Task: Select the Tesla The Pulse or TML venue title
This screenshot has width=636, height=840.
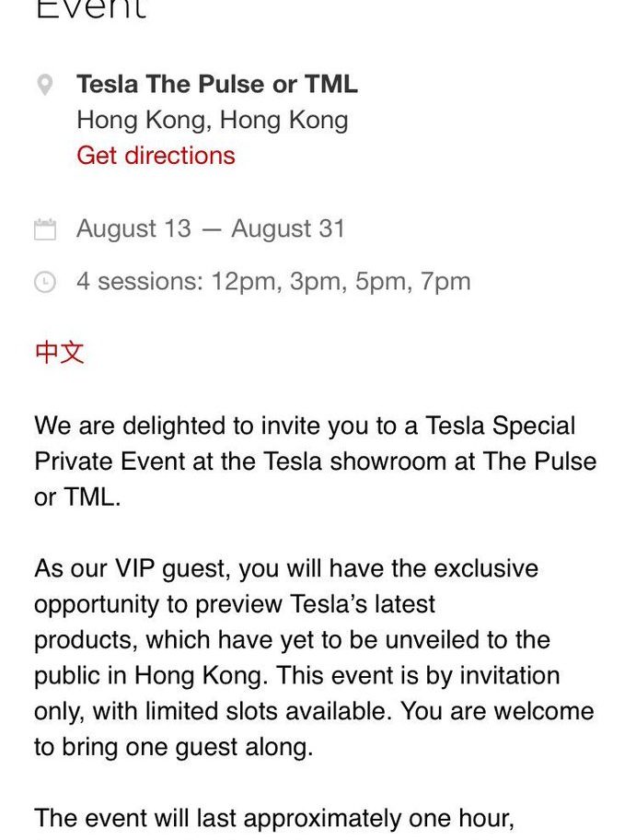Action: [x=217, y=84]
